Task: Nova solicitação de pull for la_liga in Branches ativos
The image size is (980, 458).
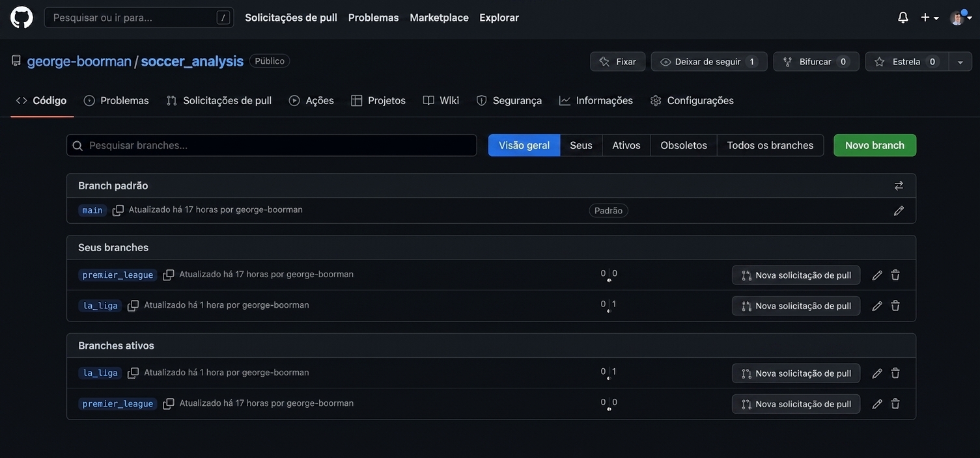Action: tap(796, 373)
